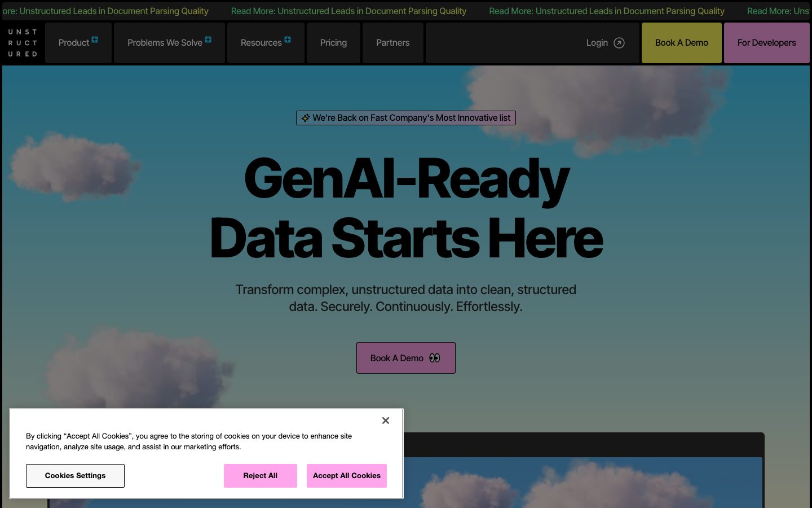Accept all cookies

pyautogui.click(x=347, y=476)
